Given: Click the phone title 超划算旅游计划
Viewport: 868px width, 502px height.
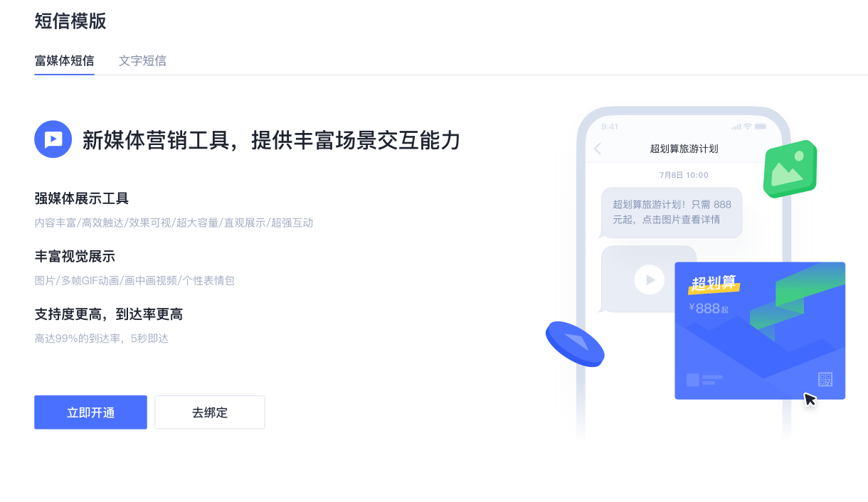Looking at the screenshot, I should point(684,149).
